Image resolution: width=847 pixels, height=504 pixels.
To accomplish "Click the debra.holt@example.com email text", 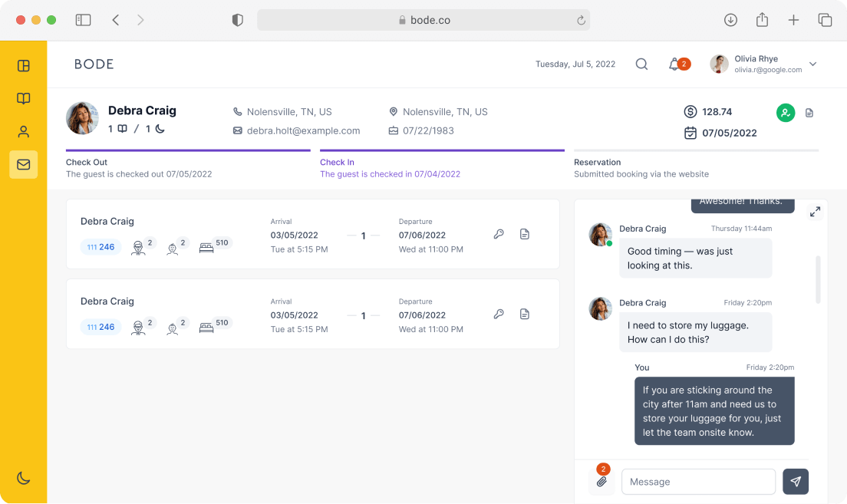I will 304,130.
